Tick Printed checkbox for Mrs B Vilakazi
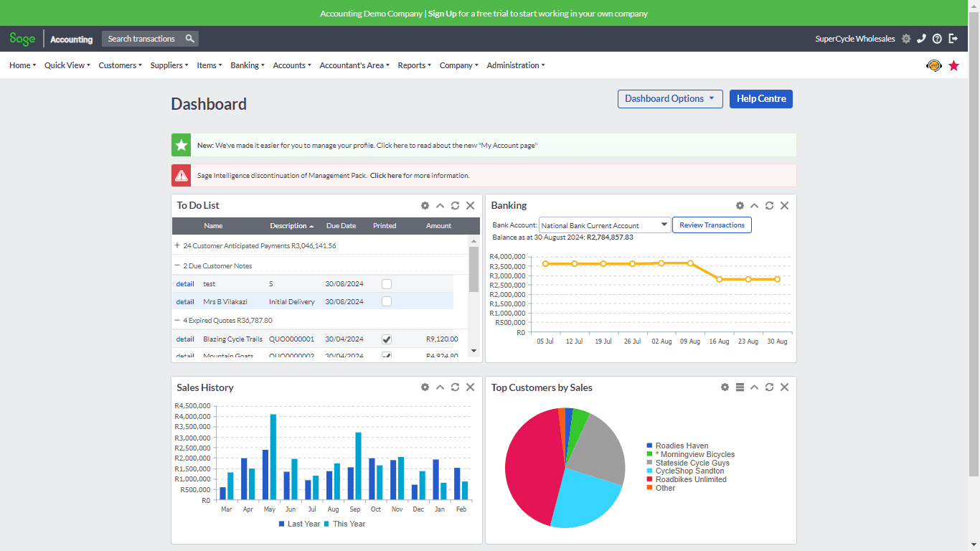Viewport: 980px width, 551px height. 387,301
